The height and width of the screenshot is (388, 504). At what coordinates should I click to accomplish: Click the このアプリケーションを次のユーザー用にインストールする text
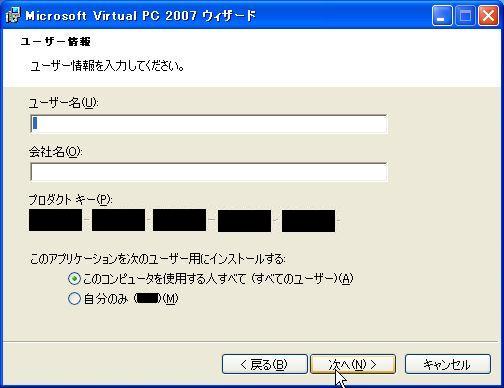click(157, 259)
